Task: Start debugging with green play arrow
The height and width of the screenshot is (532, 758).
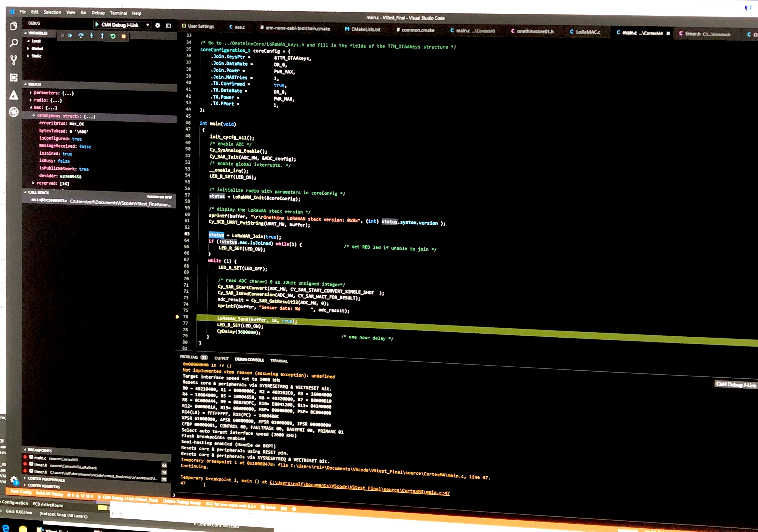Action: coord(97,24)
